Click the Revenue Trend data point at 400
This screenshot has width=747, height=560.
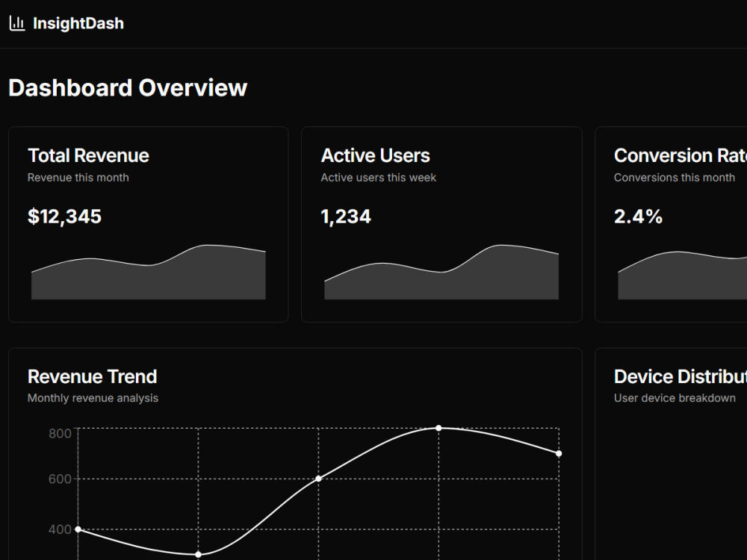click(x=78, y=529)
